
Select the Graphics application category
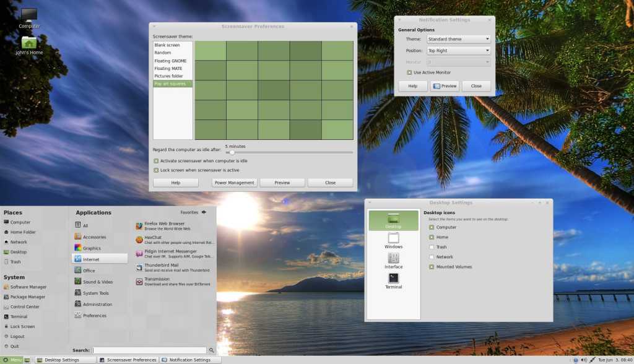91,248
